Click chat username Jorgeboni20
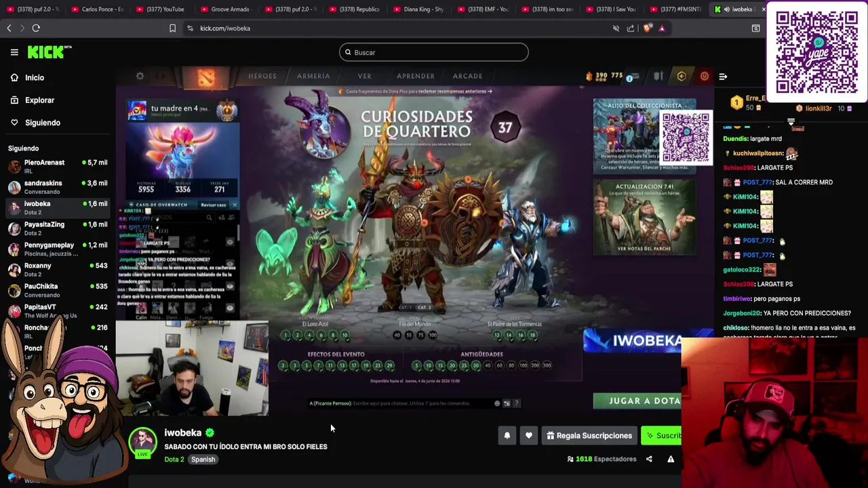 coord(742,313)
